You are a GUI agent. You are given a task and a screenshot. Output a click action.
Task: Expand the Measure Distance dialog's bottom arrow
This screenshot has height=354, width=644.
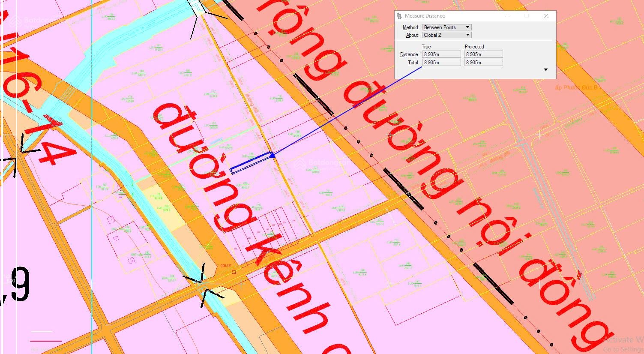[545, 70]
